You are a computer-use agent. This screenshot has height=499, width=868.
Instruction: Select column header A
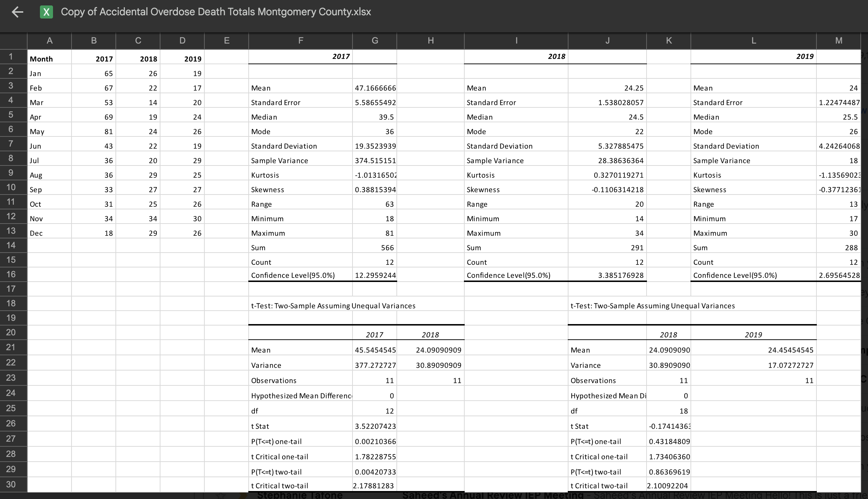(49, 41)
